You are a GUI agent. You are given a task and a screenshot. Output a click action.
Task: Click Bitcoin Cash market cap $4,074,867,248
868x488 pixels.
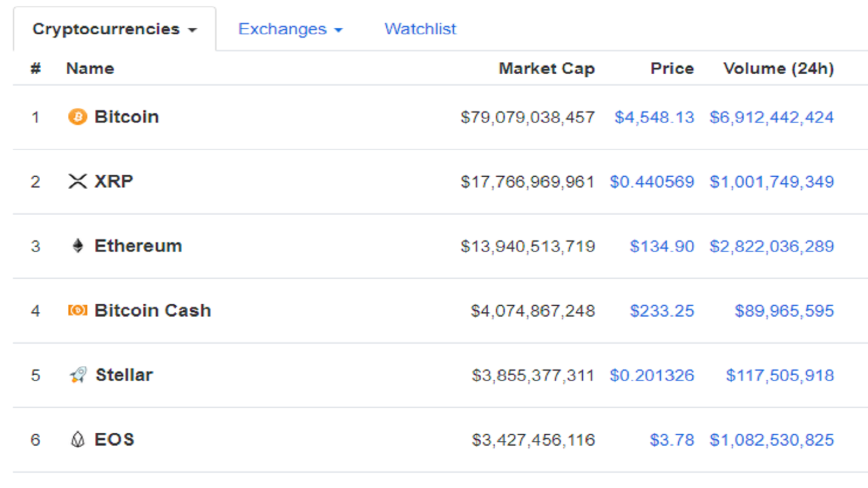533,311
